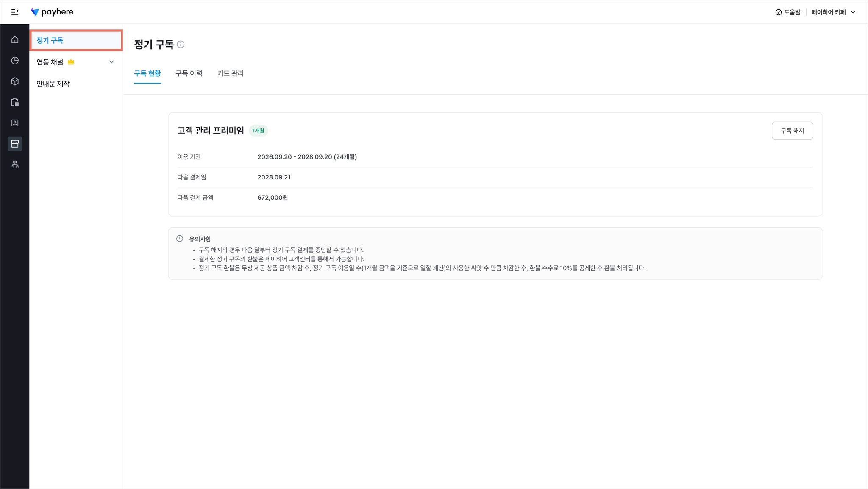Click the payhere logo
Image resolution: width=868 pixels, height=489 pixels.
click(52, 12)
